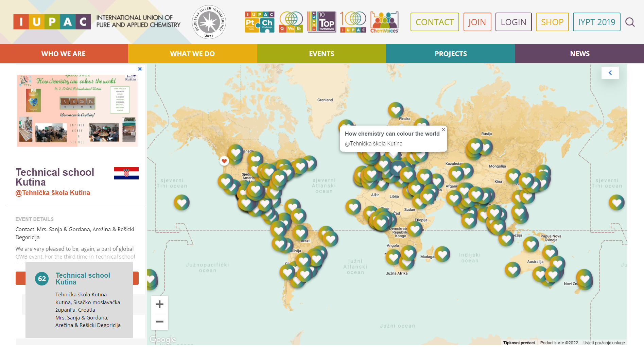Image resolution: width=644 pixels, height=347 pixels.
Task: Click the Tipkovni prečaci map link
Action: [x=519, y=343]
